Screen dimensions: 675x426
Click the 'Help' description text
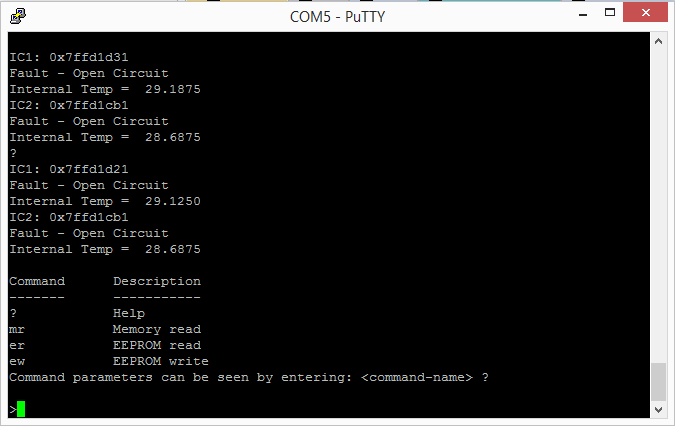[x=129, y=313]
